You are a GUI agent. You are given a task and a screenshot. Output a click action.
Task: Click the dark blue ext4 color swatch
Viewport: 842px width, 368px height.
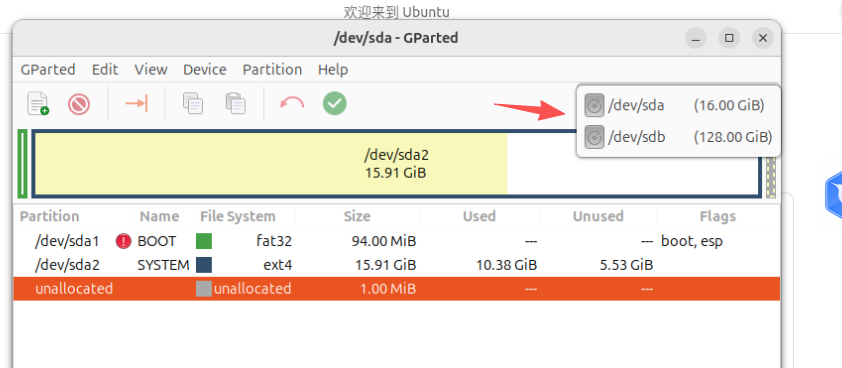click(x=204, y=265)
